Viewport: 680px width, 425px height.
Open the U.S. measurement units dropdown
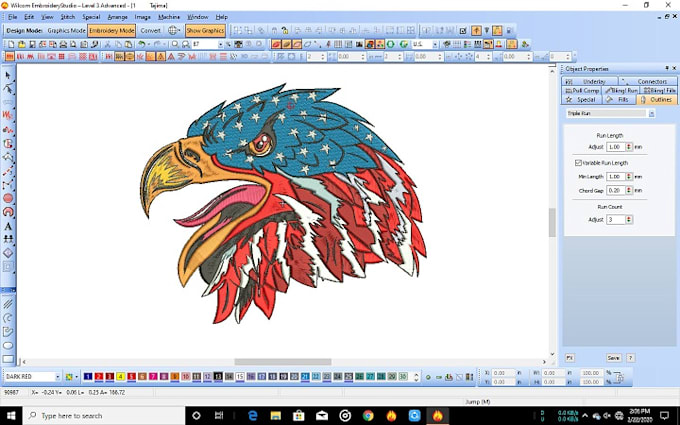[x=435, y=44]
